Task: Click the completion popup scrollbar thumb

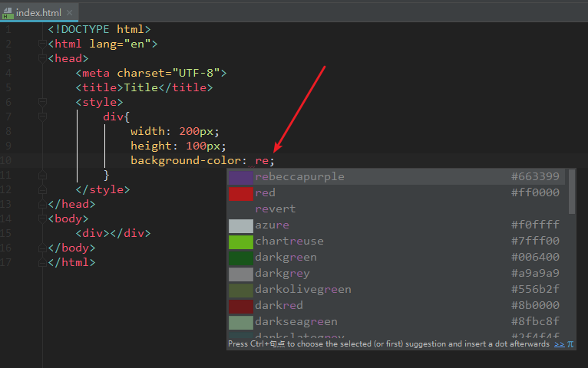Action: tap(572, 192)
